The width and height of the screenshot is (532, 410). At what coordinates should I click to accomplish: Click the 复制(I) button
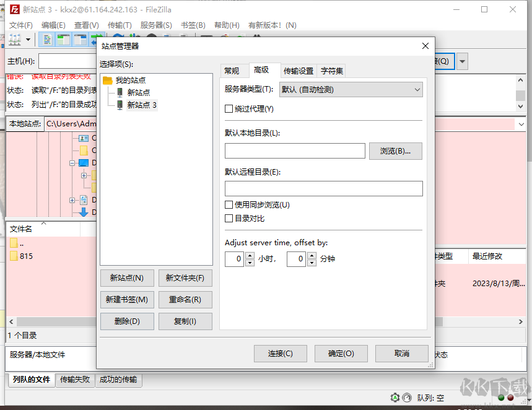[x=185, y=321]
